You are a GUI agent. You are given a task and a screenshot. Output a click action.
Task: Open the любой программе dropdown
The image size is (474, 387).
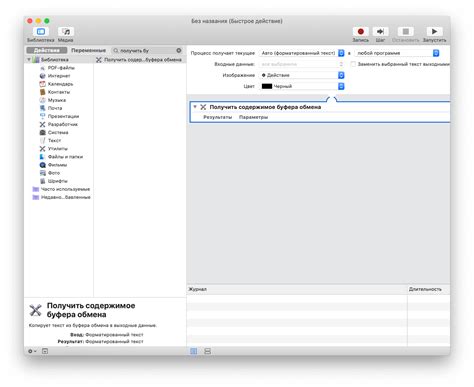coord(397,53)
